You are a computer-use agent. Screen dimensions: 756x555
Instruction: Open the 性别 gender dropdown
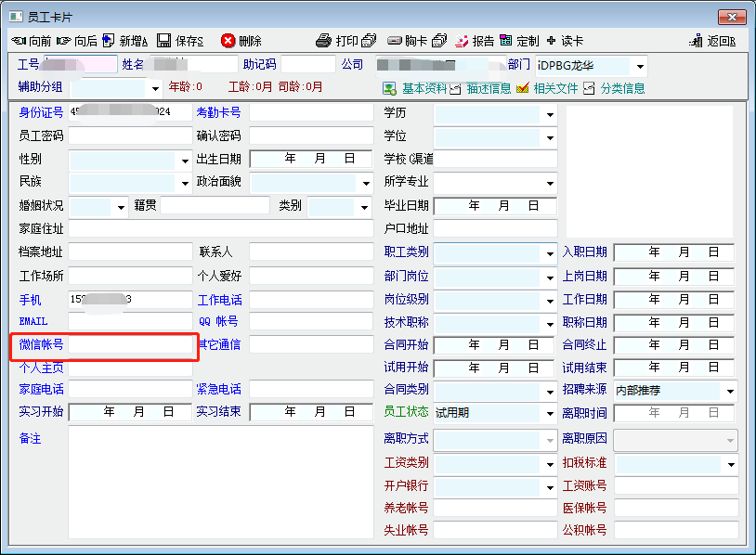click(x=184, y=160)
